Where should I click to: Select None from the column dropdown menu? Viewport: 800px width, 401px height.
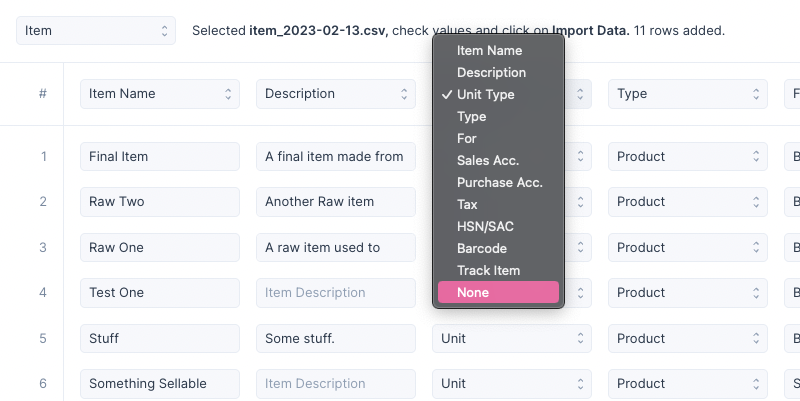tap(498, 292)
